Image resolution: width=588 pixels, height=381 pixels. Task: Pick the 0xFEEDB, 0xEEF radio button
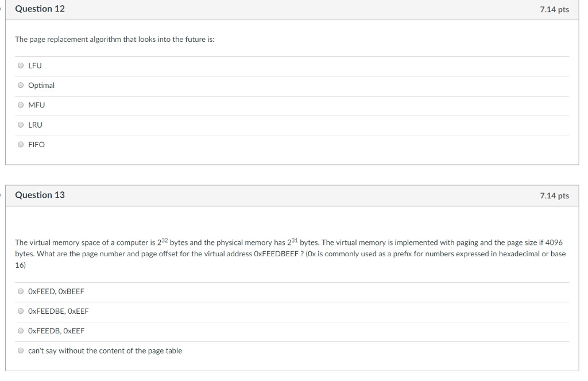[21, 330]
